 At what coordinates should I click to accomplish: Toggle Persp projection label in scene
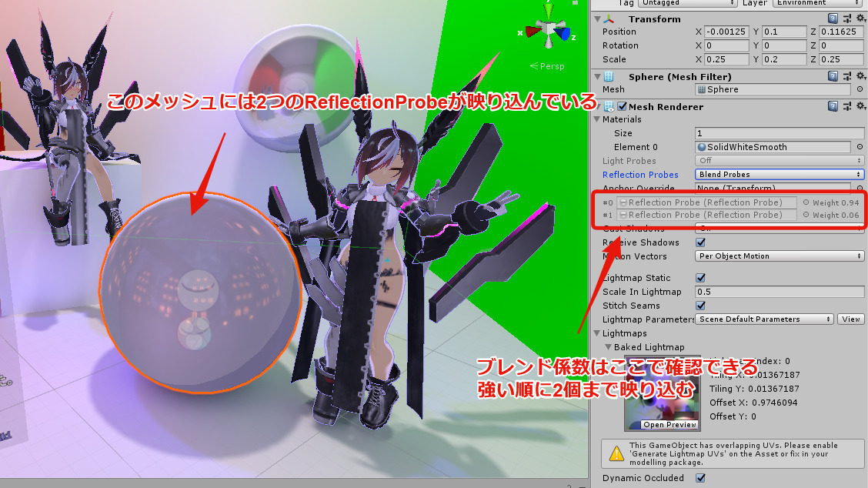(547, 66)
